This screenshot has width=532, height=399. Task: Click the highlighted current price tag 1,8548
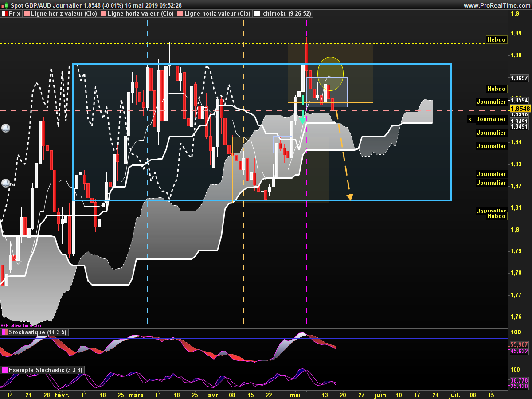[x=520, y=109]
